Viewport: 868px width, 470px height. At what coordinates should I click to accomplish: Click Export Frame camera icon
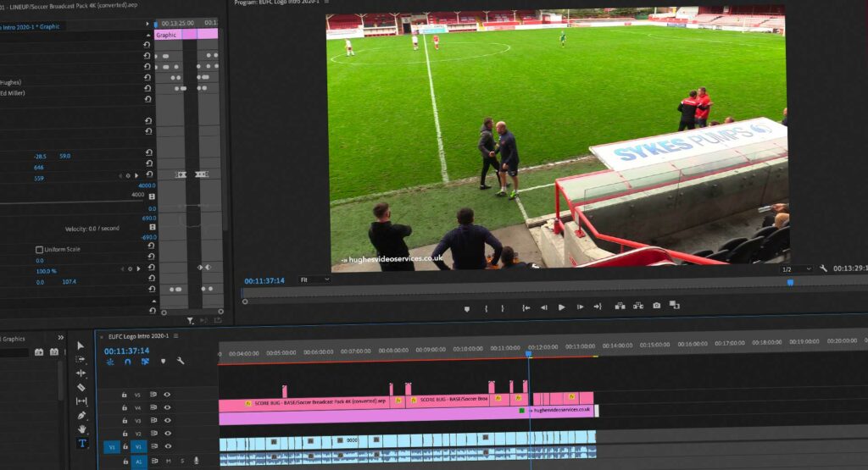(656, 306)
